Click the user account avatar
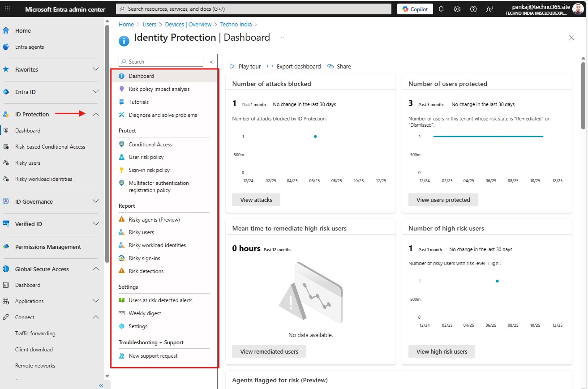The height and width of the screenshot is (389, 588). pos(578,9)
